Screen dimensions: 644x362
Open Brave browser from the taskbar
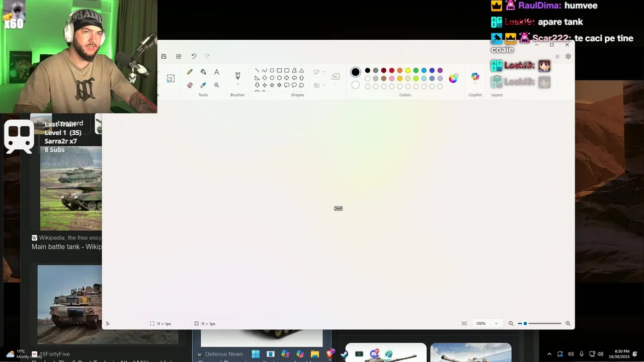[330, 354]
